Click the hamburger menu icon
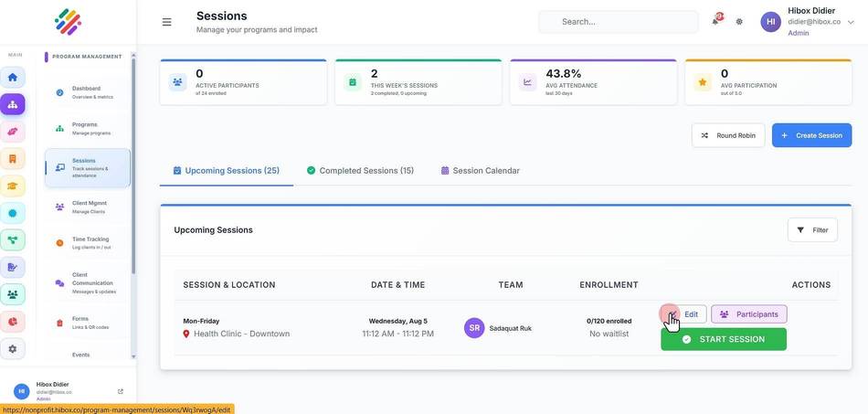868x414 pixels. (166, 22)
